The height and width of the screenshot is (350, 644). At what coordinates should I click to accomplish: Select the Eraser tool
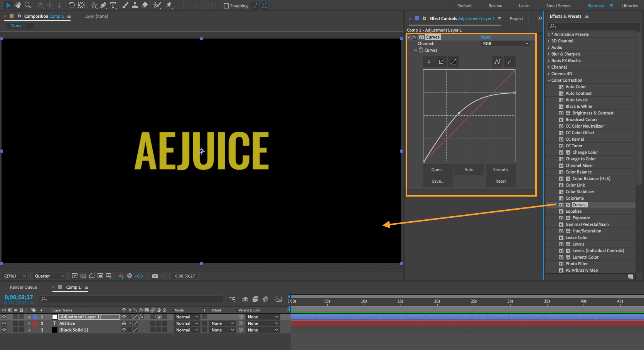point(145,5)
